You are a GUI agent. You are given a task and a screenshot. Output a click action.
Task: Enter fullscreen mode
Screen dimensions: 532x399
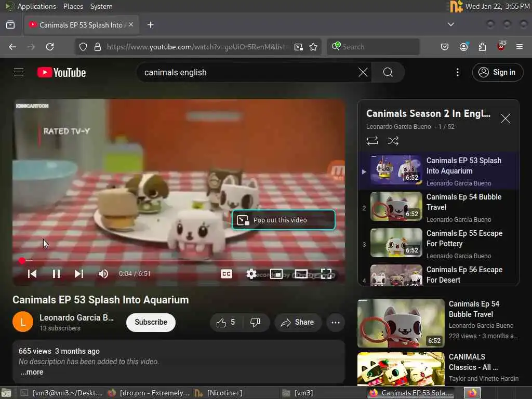tap(326, 274)
